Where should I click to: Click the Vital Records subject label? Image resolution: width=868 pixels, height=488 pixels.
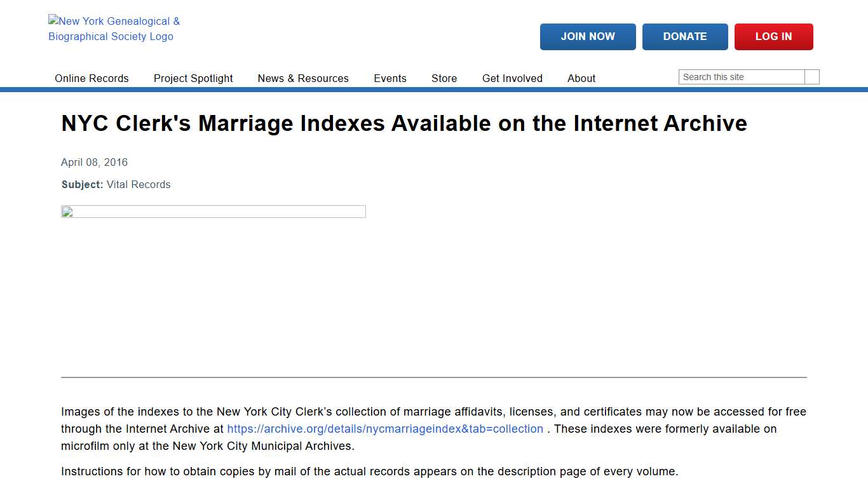(x=139, y=184)
